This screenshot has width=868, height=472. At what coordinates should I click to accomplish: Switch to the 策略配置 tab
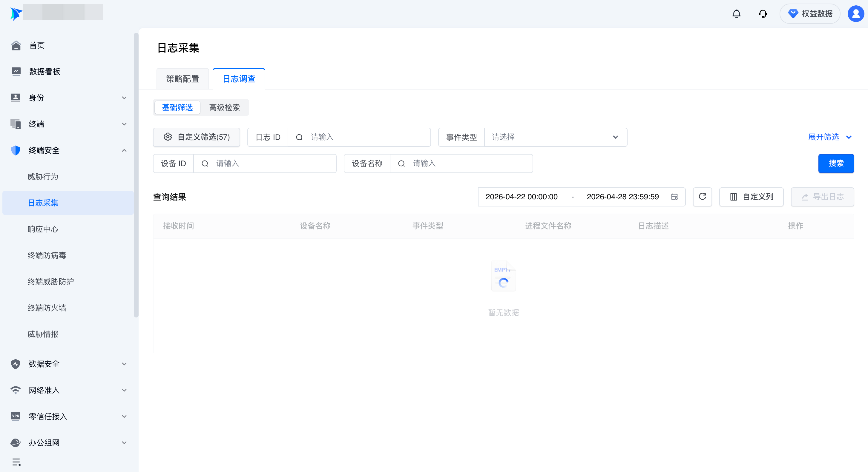coord(183,79)
